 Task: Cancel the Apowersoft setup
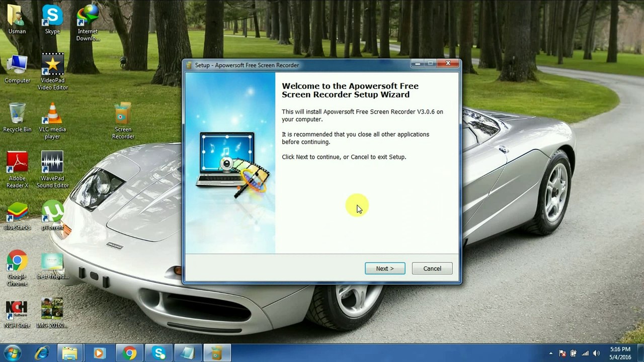432,268
